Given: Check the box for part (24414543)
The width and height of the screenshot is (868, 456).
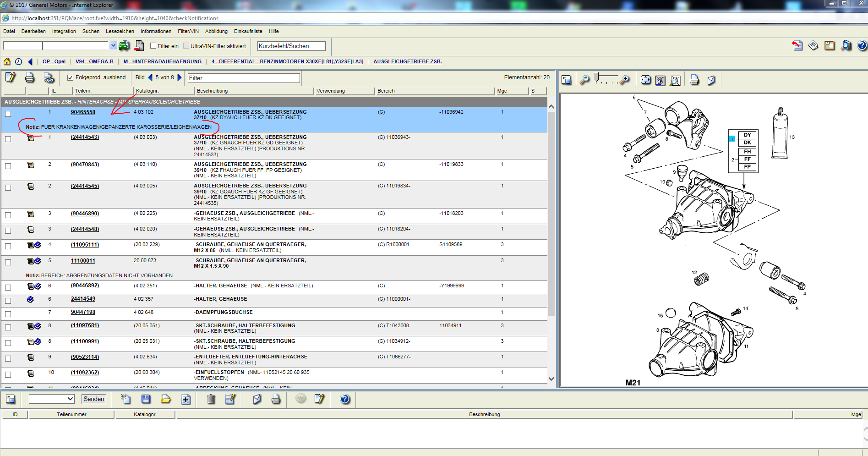Looking at the screenshot, I should click(8, 139).
